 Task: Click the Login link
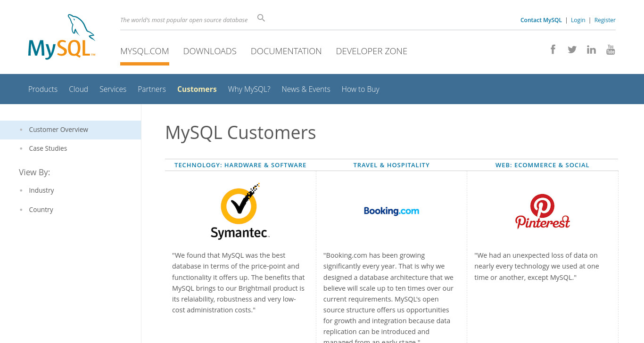(x=578, y=20)
